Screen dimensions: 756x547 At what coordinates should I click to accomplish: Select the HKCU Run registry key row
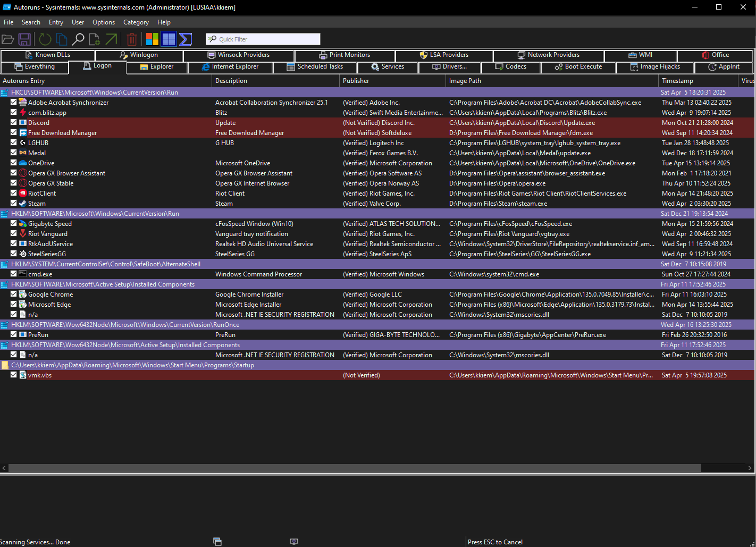(377, 92)
